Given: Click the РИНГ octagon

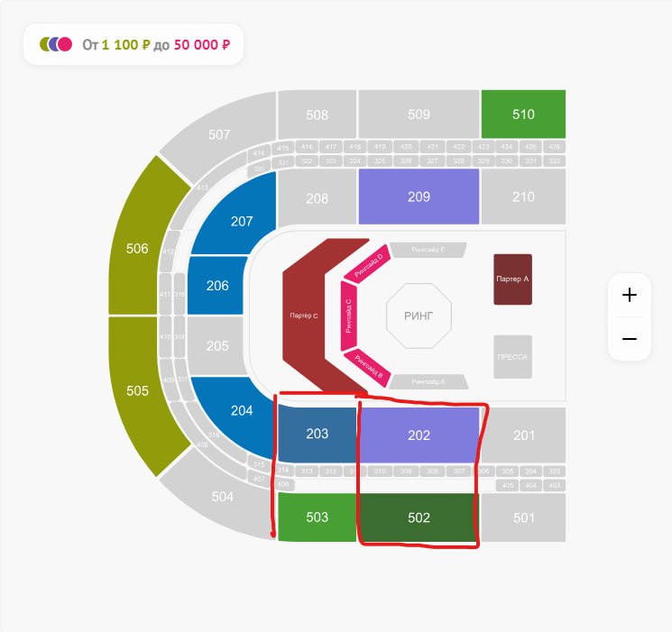Looking at the screenshot, I should tap(419, 316).
